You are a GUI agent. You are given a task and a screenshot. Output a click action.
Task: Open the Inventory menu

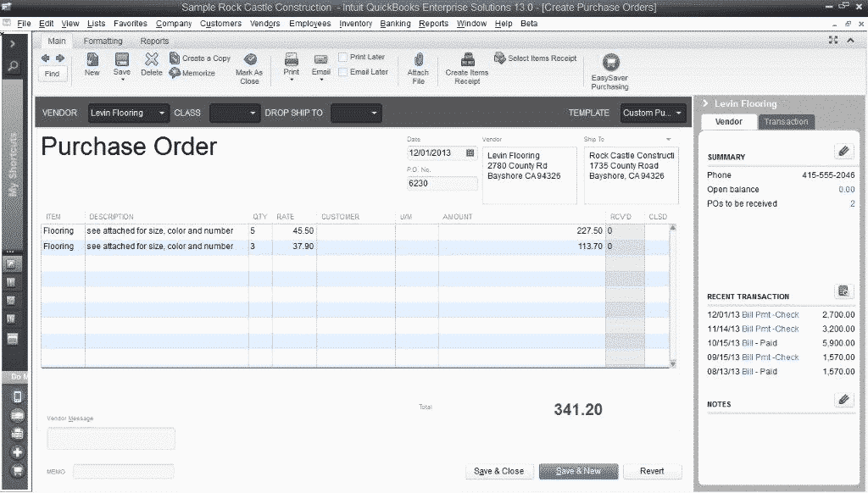[355, 23]
